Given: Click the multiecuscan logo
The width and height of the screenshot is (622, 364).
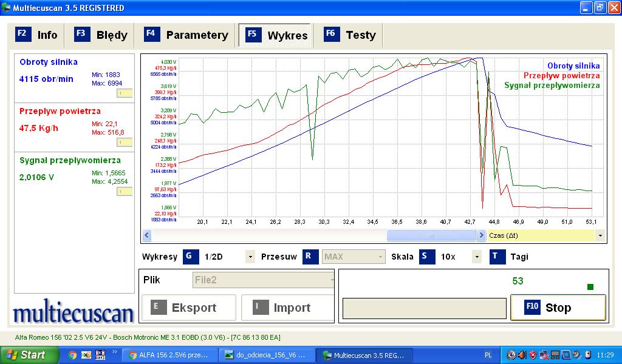Looking at the screenshot, I should coord(73,312).
